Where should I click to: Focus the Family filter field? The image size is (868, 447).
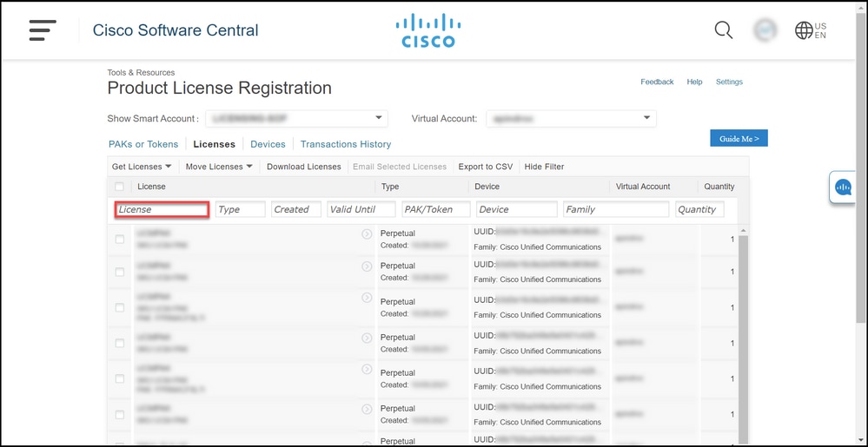point(616,209)
